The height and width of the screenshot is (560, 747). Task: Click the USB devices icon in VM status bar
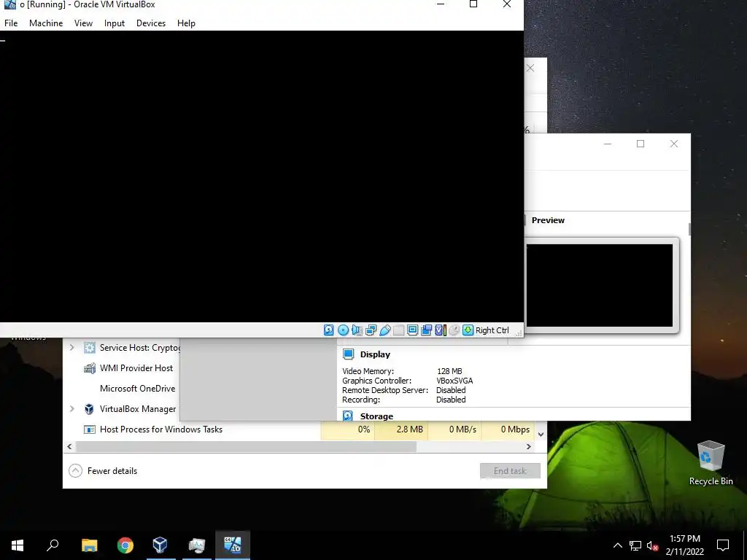[x=385, y=330]
